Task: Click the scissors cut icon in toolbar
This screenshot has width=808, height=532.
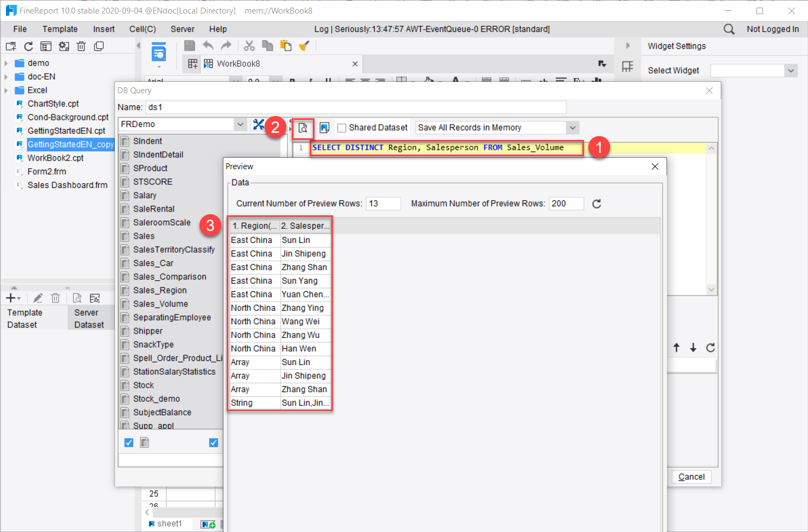Action: [249, 46]
